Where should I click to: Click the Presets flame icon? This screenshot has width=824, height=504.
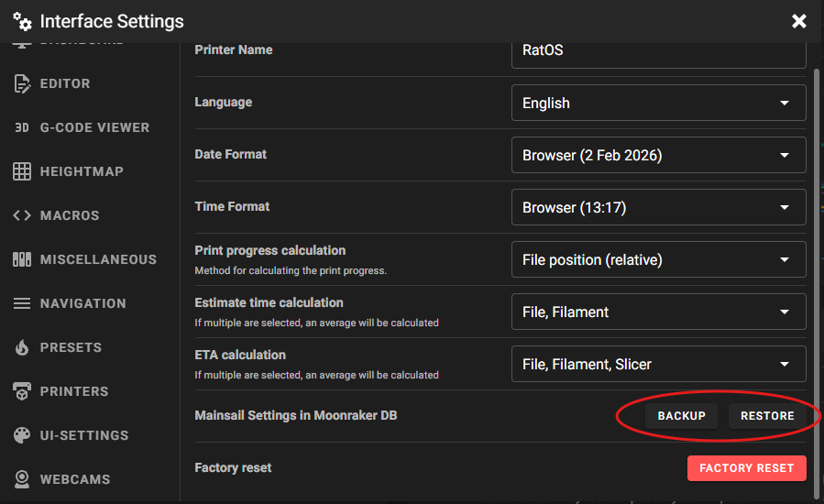22,347
